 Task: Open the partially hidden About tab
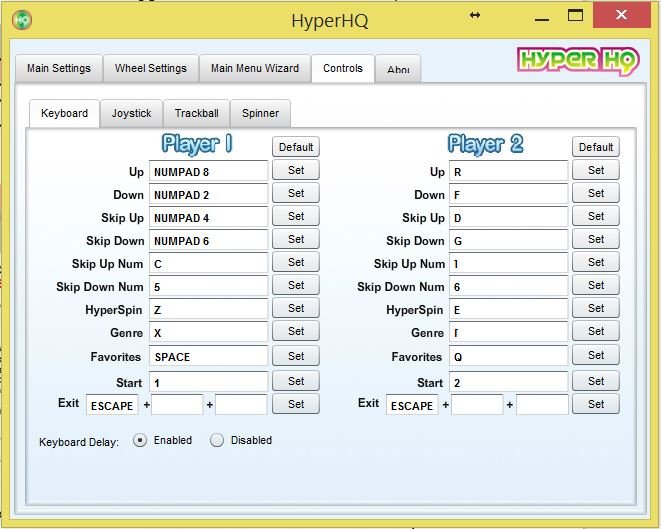398,69
